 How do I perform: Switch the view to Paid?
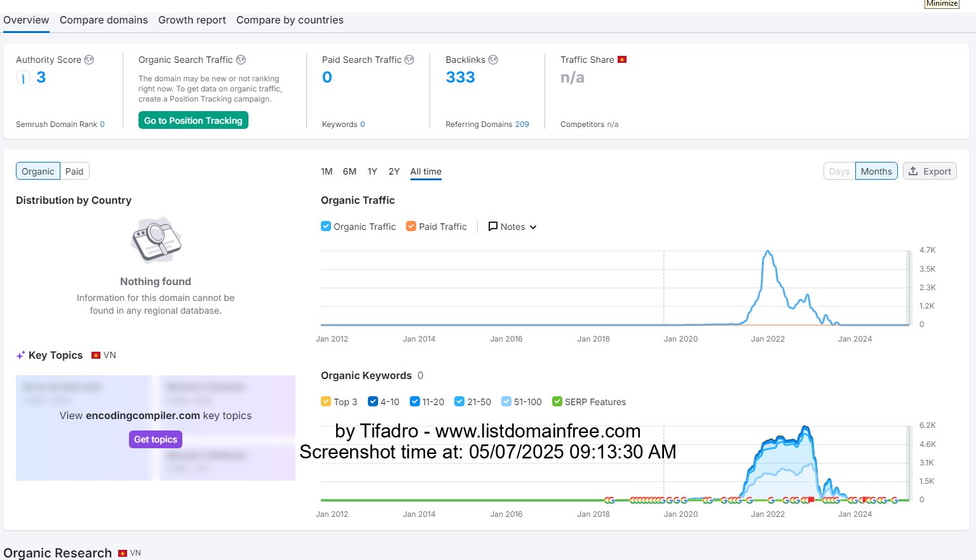click(x=74, y=171)
